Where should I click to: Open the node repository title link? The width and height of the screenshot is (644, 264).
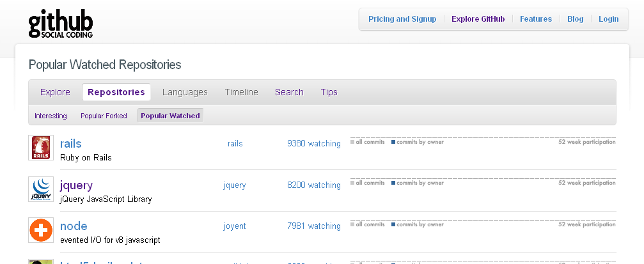(74, 226)
